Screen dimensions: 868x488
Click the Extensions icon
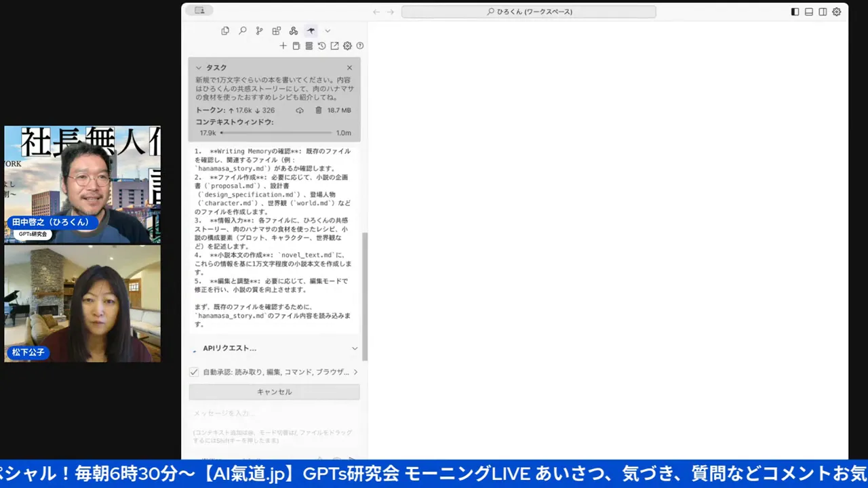(x=276, y=30)
